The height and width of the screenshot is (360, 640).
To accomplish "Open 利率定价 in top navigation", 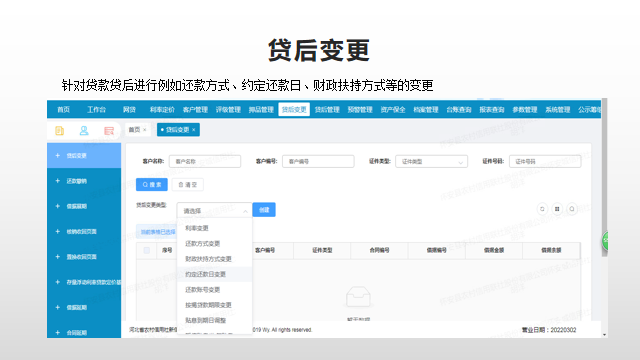I will click(x=162, y=109).
